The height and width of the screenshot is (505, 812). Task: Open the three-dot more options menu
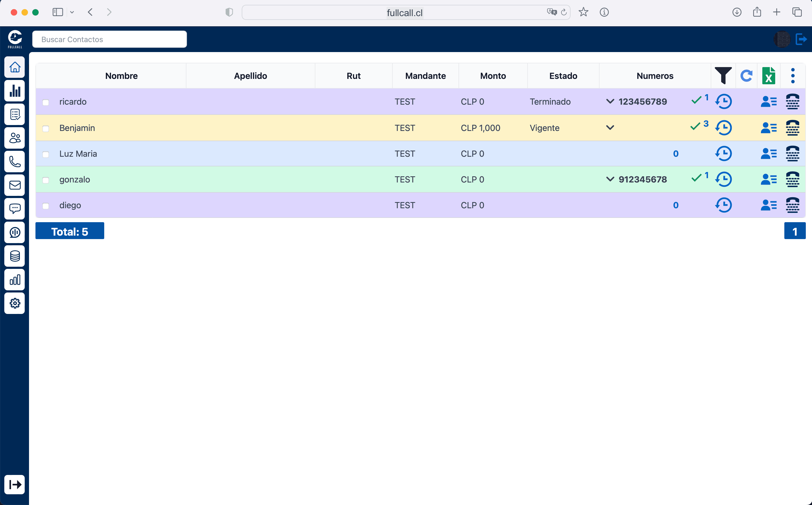[x=793, y=75]
